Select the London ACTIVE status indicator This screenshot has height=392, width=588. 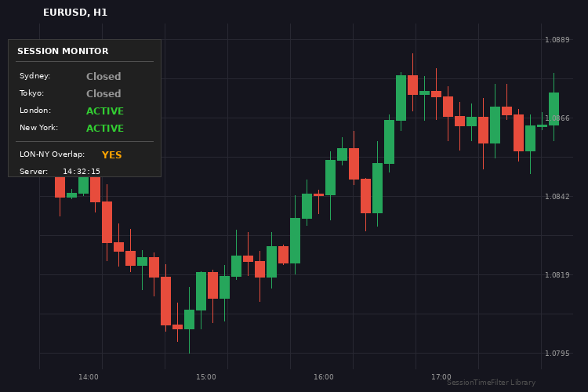point(105,111)
